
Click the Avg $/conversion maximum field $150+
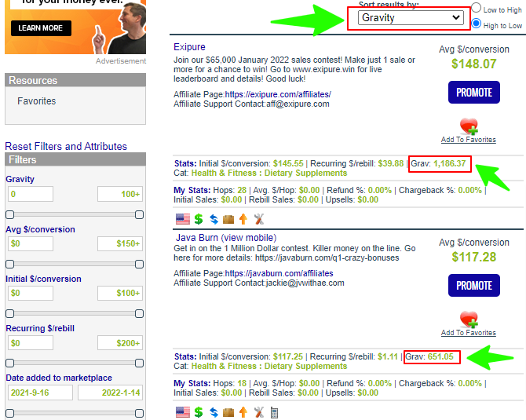[120, 243]
